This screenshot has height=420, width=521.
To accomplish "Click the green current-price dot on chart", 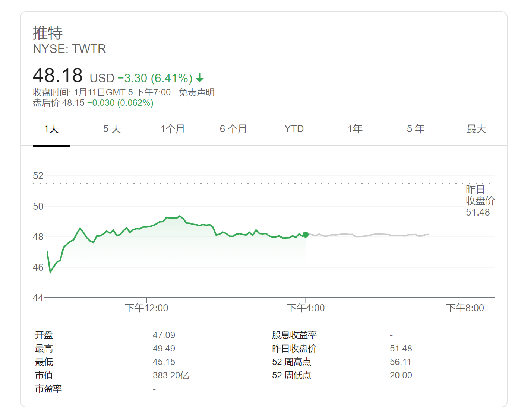I will tap(306, 235).
